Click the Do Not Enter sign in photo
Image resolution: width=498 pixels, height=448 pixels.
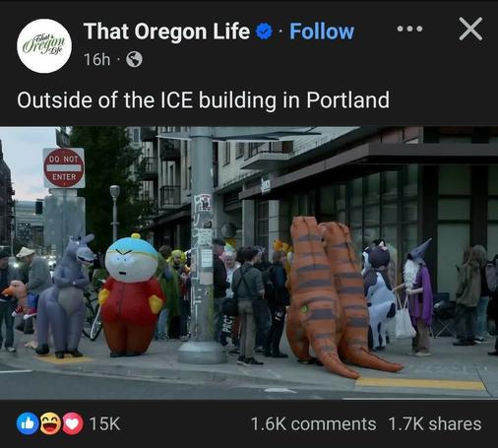(x=64, y=168)
